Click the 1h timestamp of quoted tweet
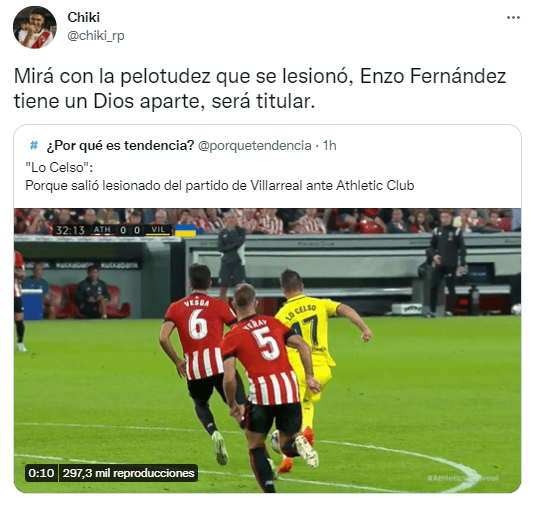The width and height of the screenshot is (535, 508). click(x=330, y=146)
